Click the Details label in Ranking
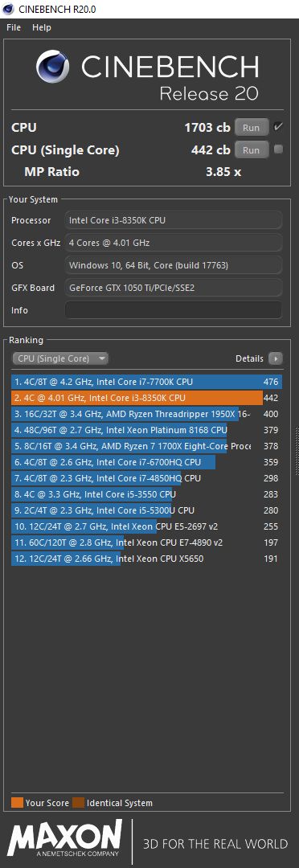 click(x=250, y=358)
